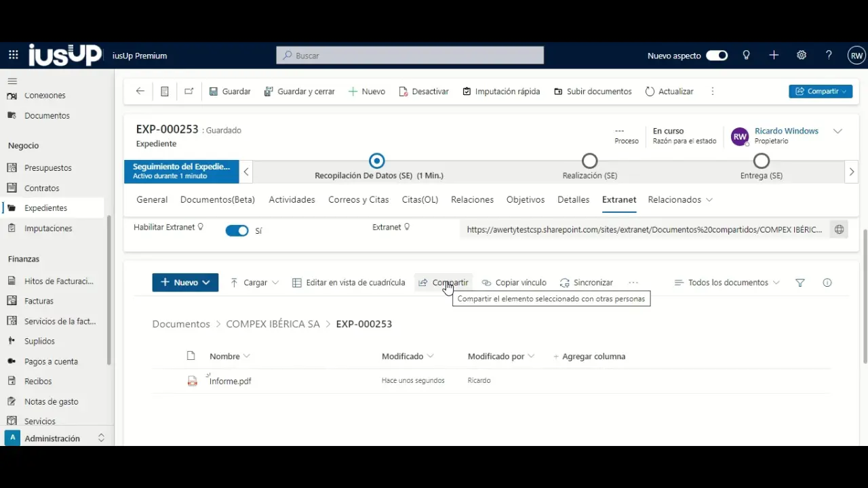Click the lightbulb assistant icon in header

click(747, 56)
